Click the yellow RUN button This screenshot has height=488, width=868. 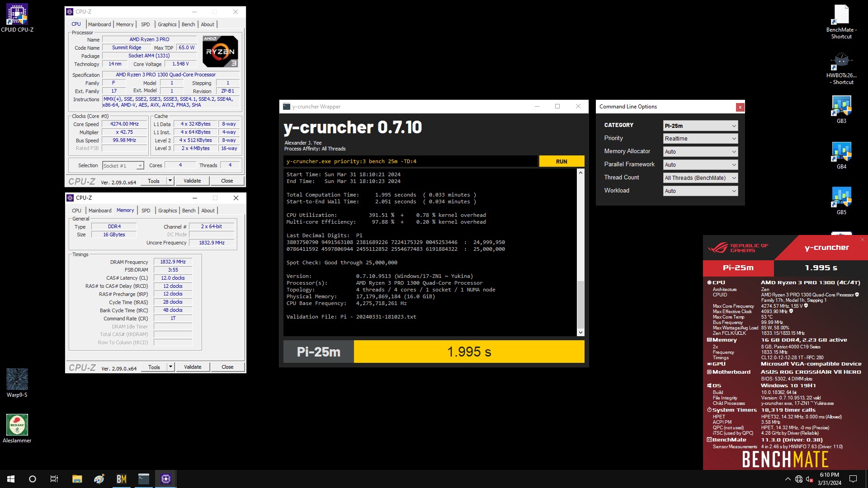click(x=561, y=161)
